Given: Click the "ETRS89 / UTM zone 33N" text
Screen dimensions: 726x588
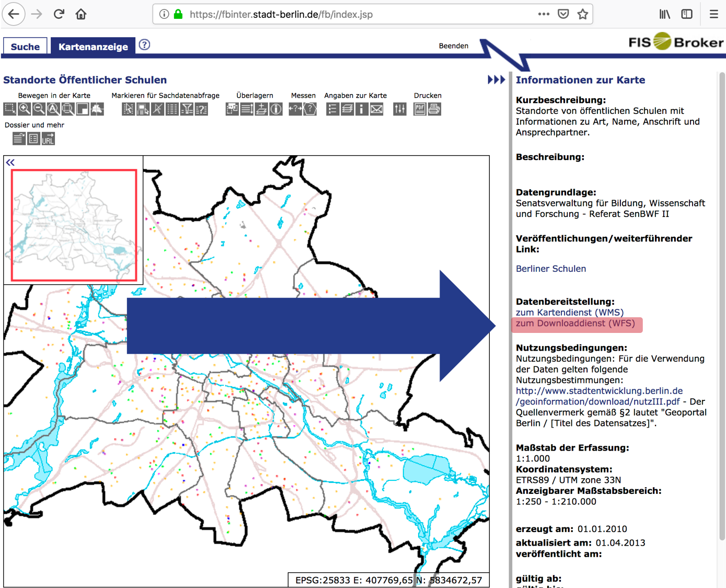Looking at the screenshot, I should (569, 480).
